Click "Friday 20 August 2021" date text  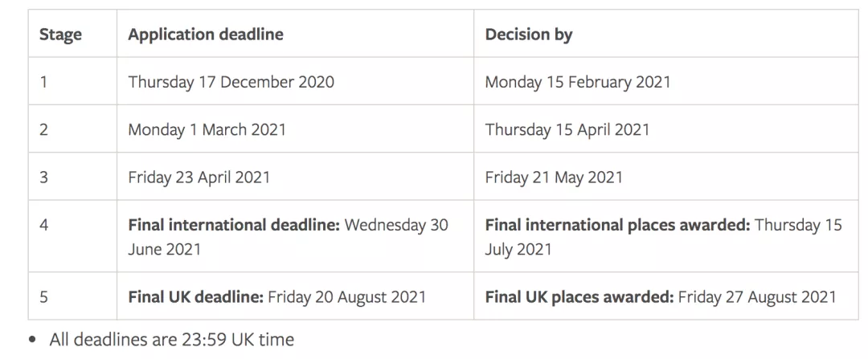pos(347,297)
